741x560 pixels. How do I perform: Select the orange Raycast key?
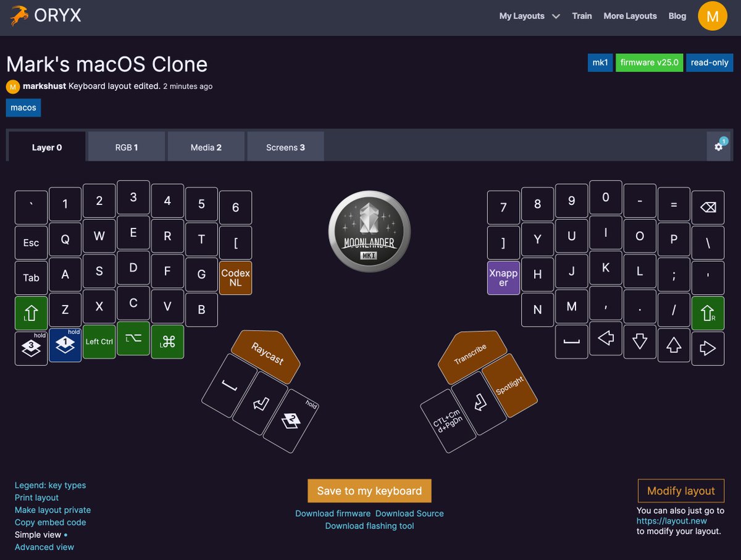point(266,356)
